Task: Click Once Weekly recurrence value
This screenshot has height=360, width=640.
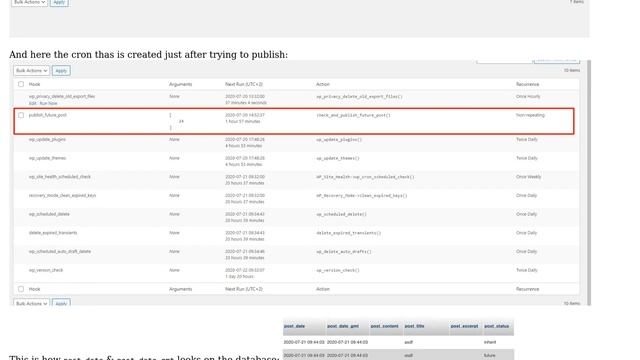Action: click(528, 177)
